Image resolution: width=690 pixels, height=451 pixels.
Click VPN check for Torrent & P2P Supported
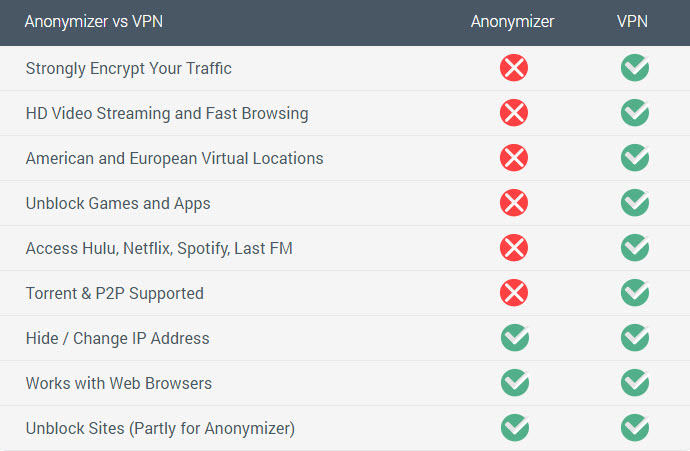click(635, 293)
